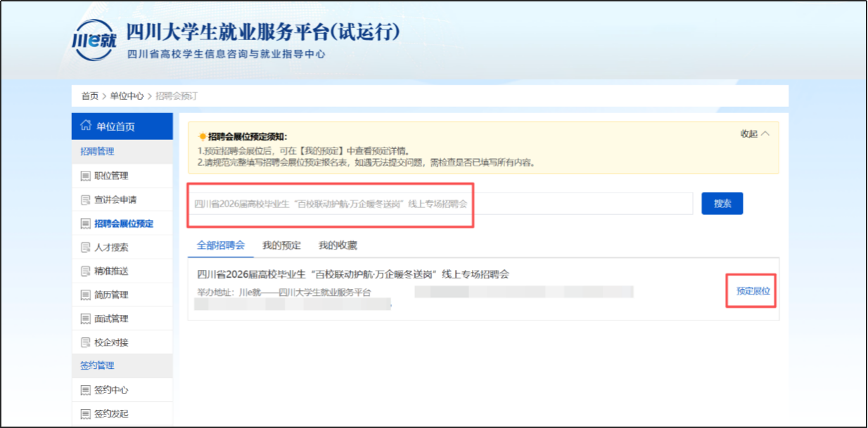Click the lightbulb icon in the notice box
Image resolution: width=868 pixels, height=428 pixels.
(x=203, y=136)
